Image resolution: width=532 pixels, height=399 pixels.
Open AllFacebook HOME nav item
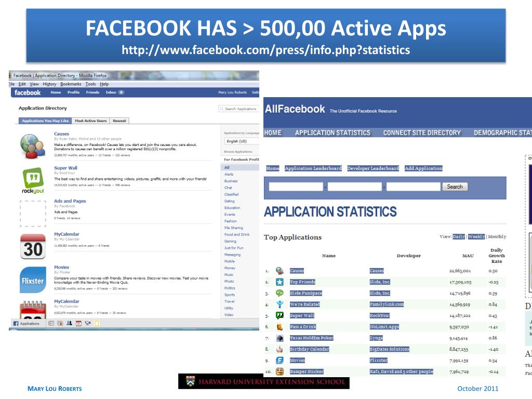click(x=273, y=132)
